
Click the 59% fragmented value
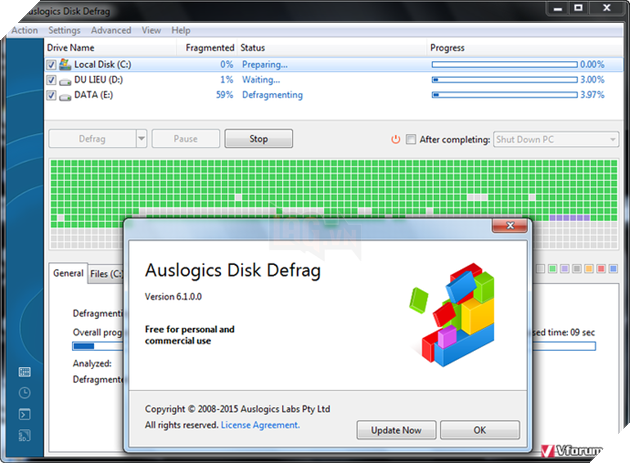coord(225,95)
